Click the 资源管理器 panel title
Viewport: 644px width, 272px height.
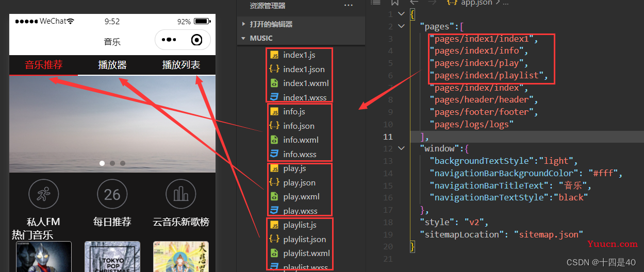click(268, 6)
